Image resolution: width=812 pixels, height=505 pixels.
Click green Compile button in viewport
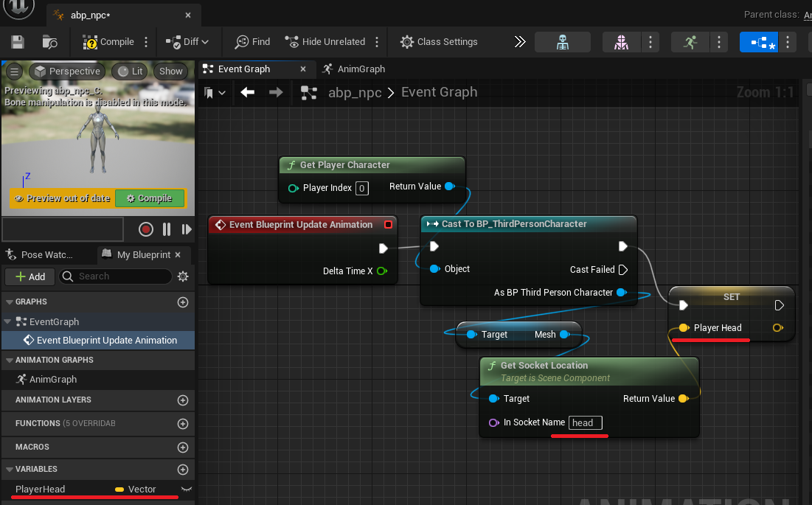pos(150,198)
